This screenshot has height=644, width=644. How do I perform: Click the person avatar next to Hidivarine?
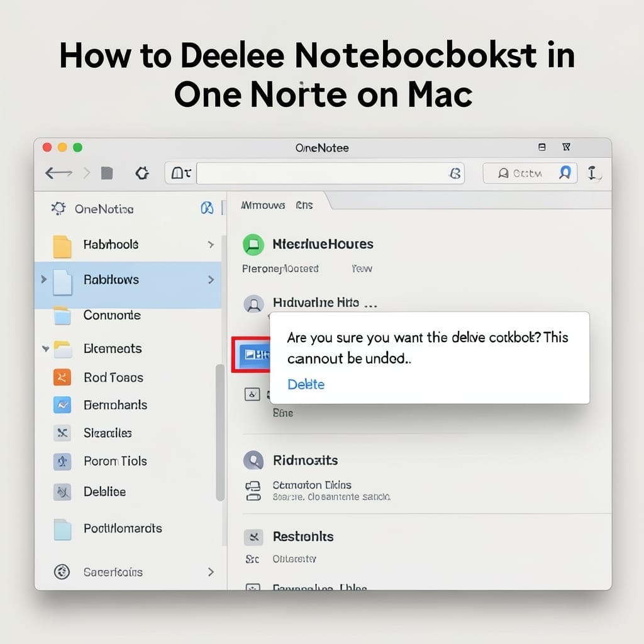click(x=254, y=304)
